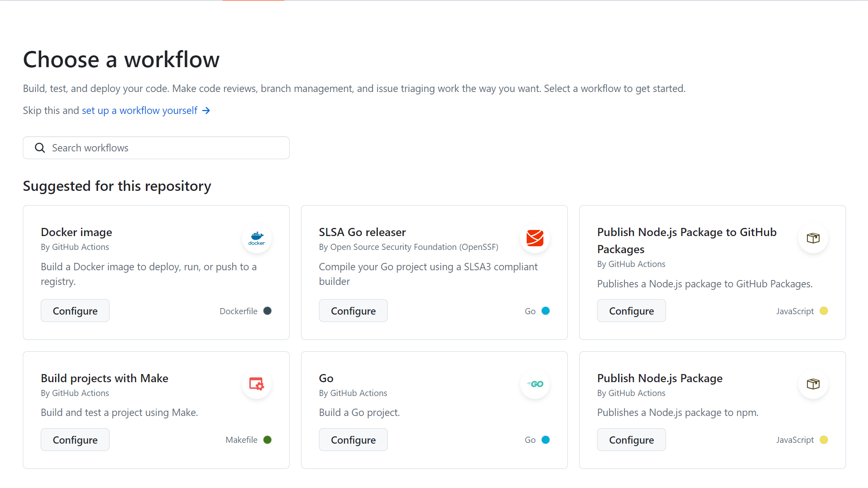Click the green Makefile language dot
This screenshot has height=488, width=868.
(268, 440)
